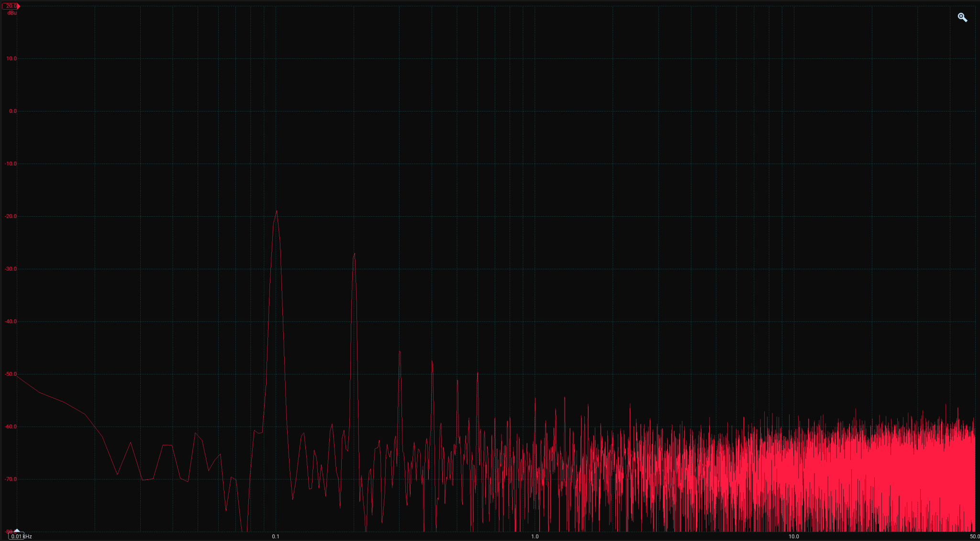Click the 0.1 frequency axis label
Viewport: 980px width, 541px height.
tap(276, 536)
